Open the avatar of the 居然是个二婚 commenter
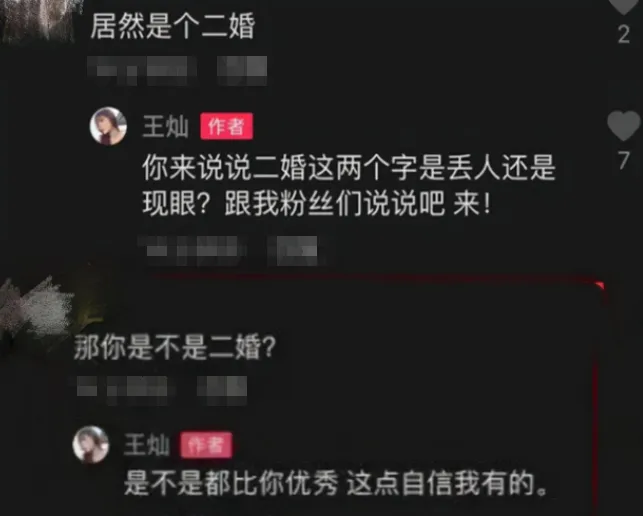The height and width of the screenshot is (516, 643). coord(39,20)
